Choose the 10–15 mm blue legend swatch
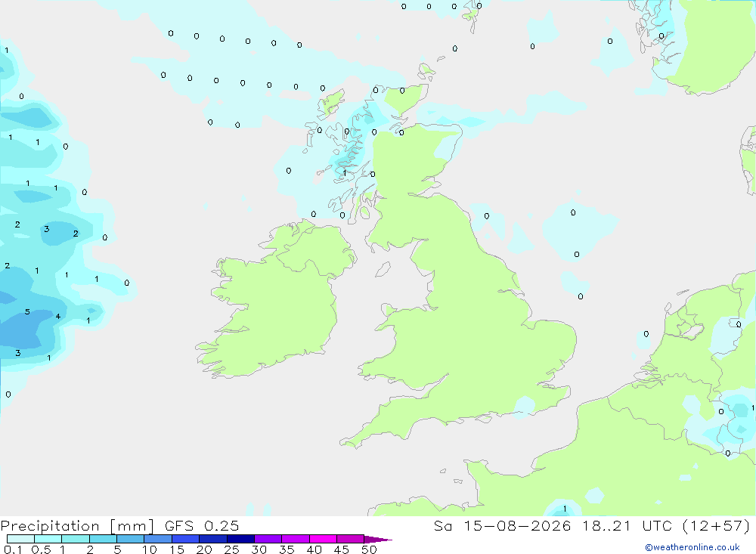This screenshot has width=756, height=554. click(158, 539)
